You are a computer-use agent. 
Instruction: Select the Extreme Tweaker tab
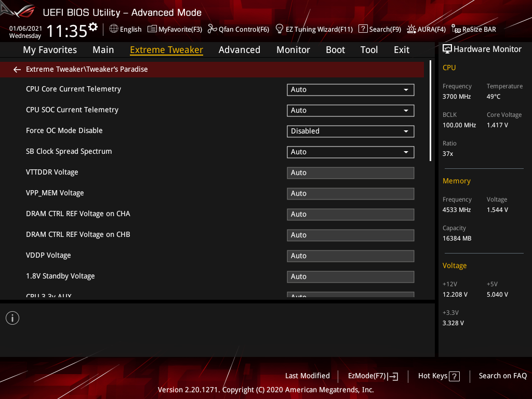point(167,50)
